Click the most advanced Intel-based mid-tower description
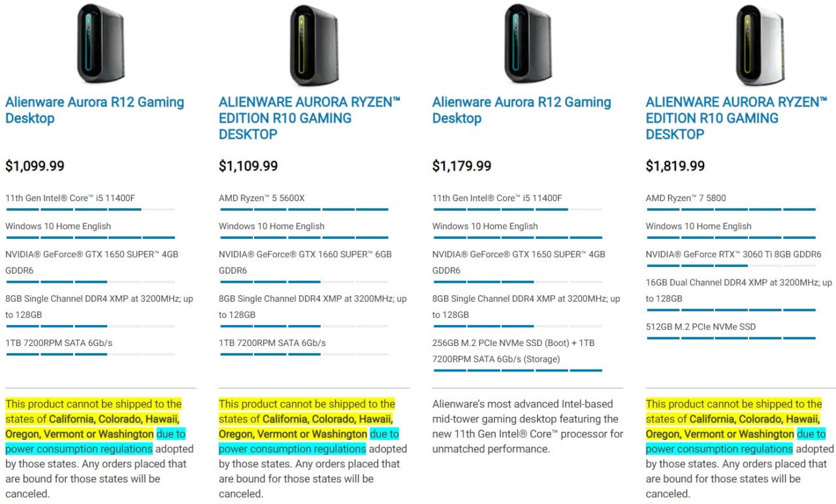 tap(528, 426)
